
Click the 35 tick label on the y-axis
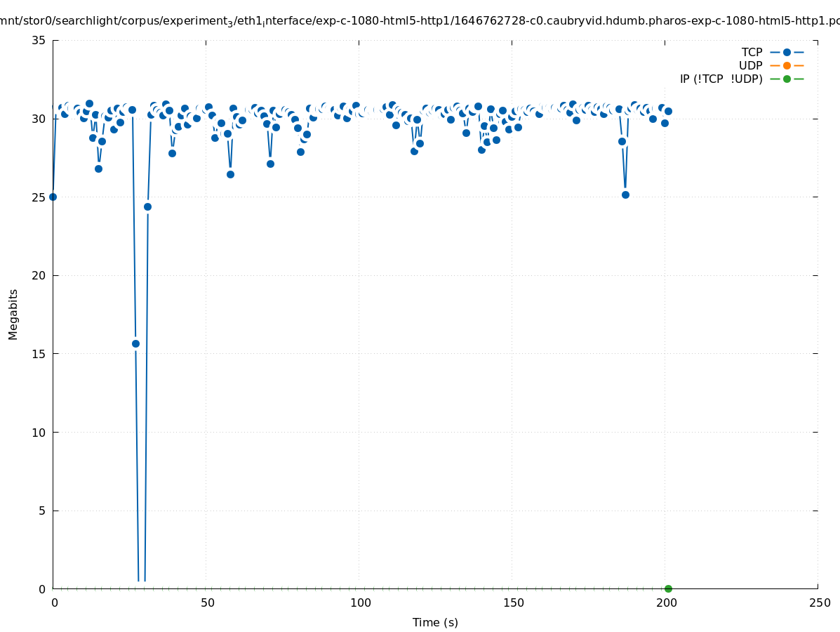pyautogui.click(x=39, y=40)
